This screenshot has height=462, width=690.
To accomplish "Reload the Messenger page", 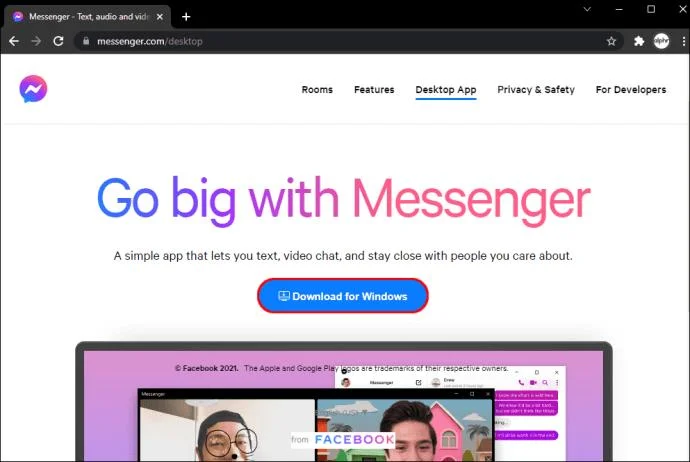I will (x=58, y=41).
